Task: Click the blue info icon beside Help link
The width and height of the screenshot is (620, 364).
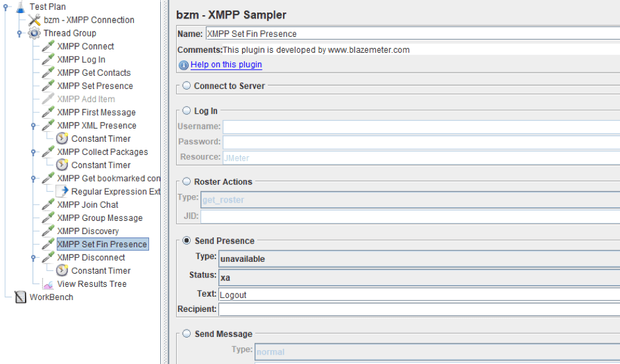Action: tap(183, 65)
